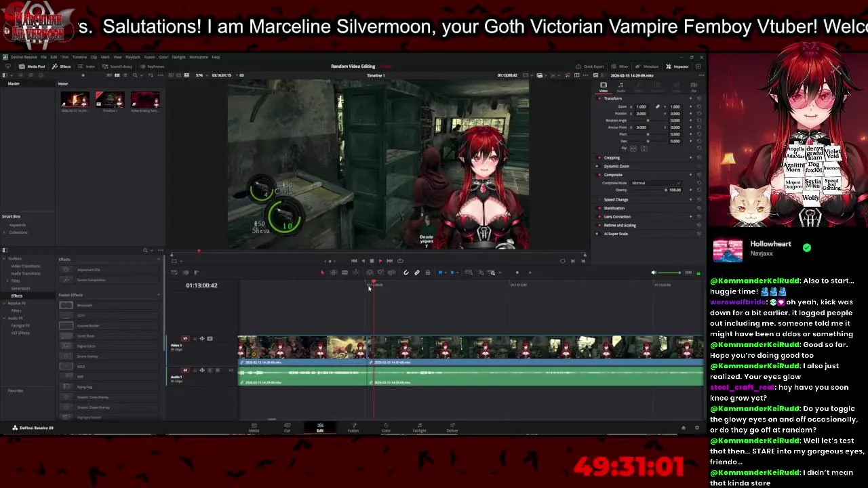The image size is (868, 488).
Task: Switch to the Fusion page
Action: [353, 428]
